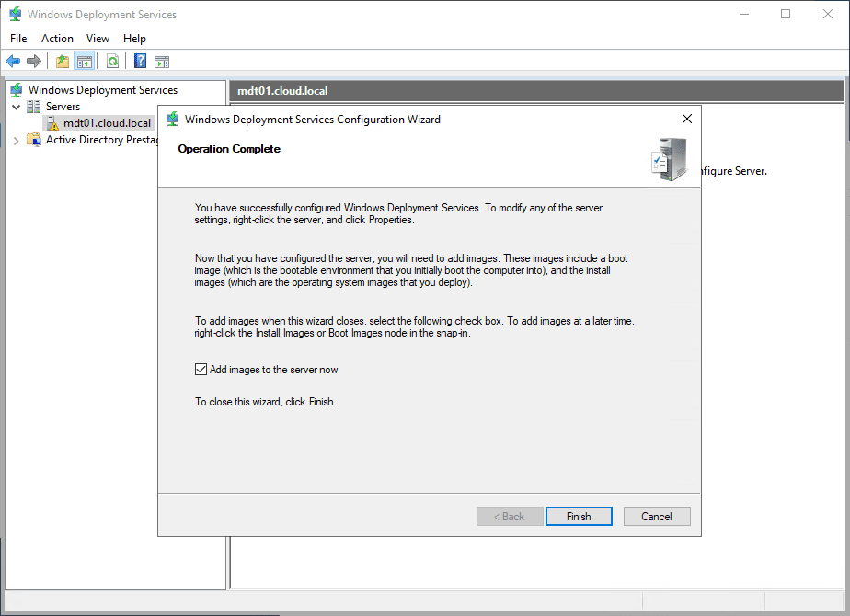The image size is (850, 616).
Task: Toggle the Show/Hide Action Pane icon
Action: [x=162, y=62]
